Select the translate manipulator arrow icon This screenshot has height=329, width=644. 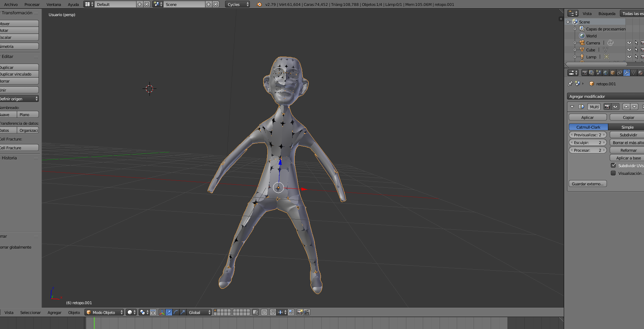click(x=169, y=312)
